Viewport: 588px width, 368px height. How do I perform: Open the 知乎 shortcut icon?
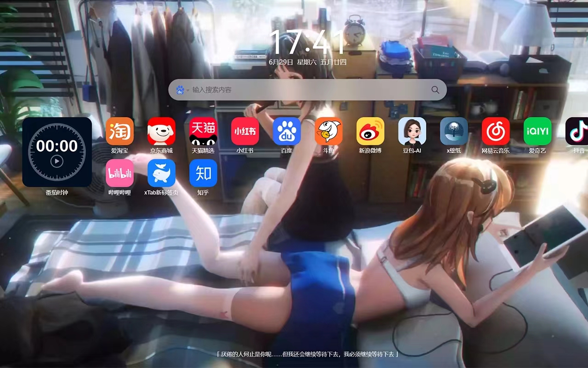tap(203, 173)
